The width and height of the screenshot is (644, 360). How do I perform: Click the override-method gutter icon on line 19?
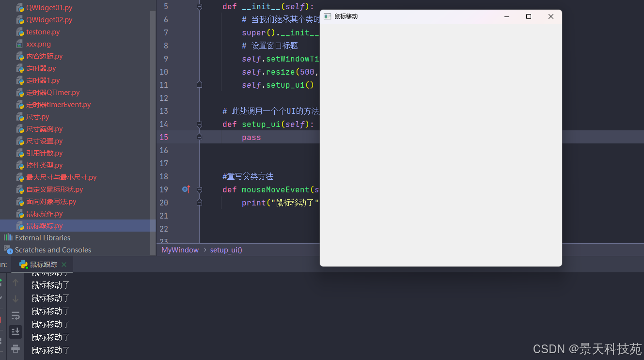[x=186, y=189]
